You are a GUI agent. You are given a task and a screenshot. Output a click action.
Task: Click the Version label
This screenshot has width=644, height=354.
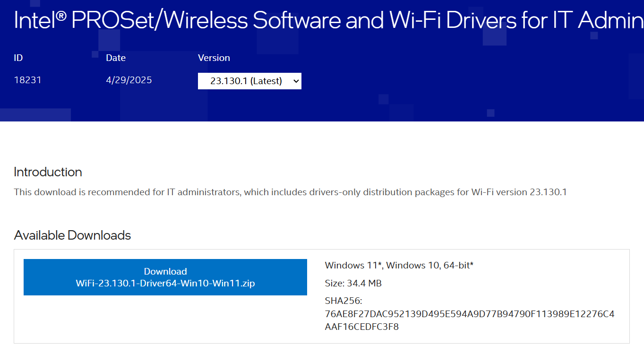[214, 58]
